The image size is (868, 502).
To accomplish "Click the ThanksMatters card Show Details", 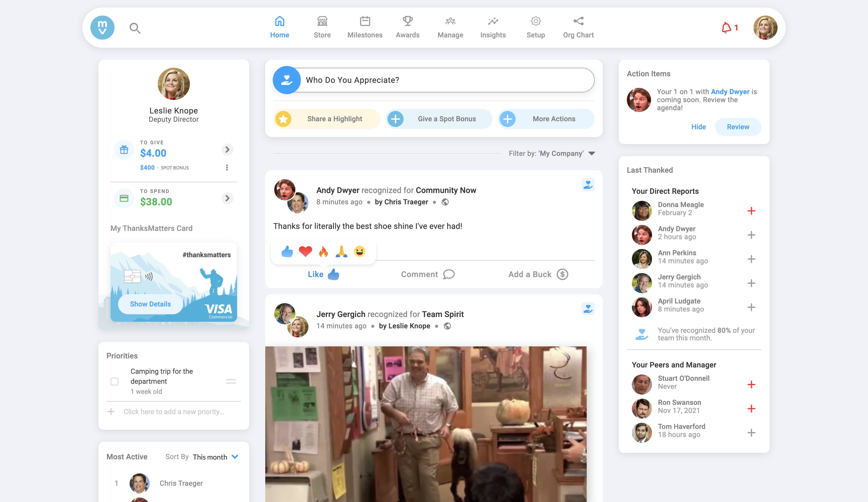I will [x=149, y=304].
